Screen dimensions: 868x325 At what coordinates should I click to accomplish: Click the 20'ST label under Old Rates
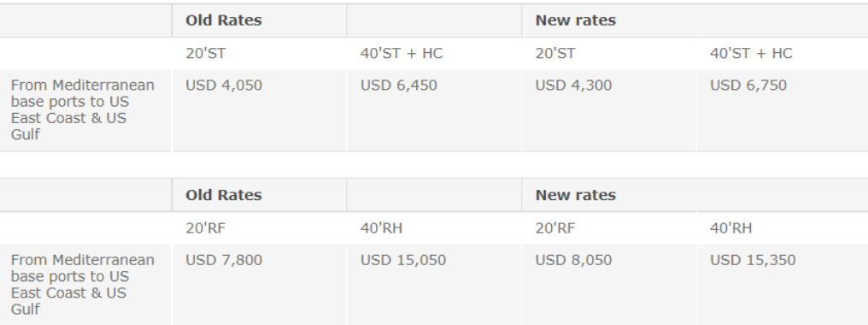[x=205, y=53]
